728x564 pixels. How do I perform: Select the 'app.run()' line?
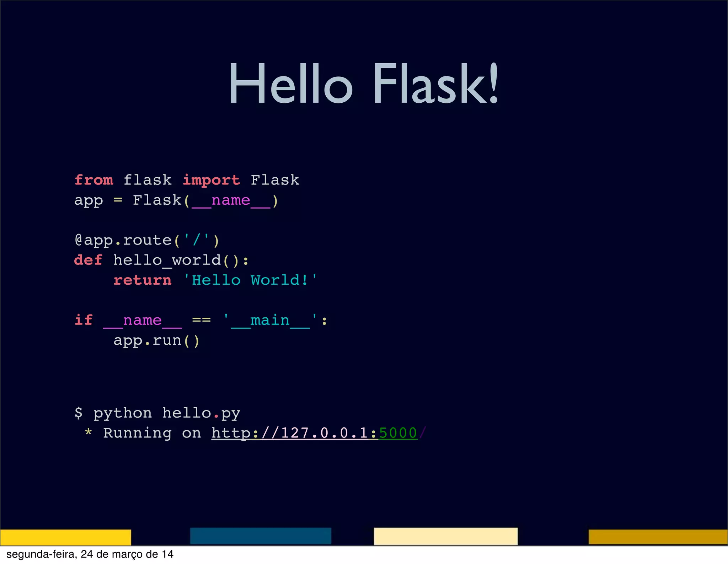click(157, 341)
